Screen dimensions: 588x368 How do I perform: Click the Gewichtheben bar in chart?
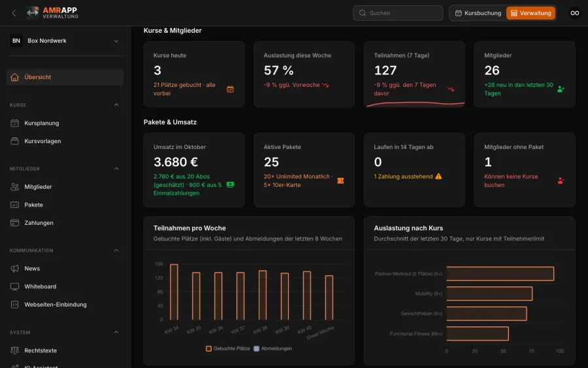coord(486,314)
